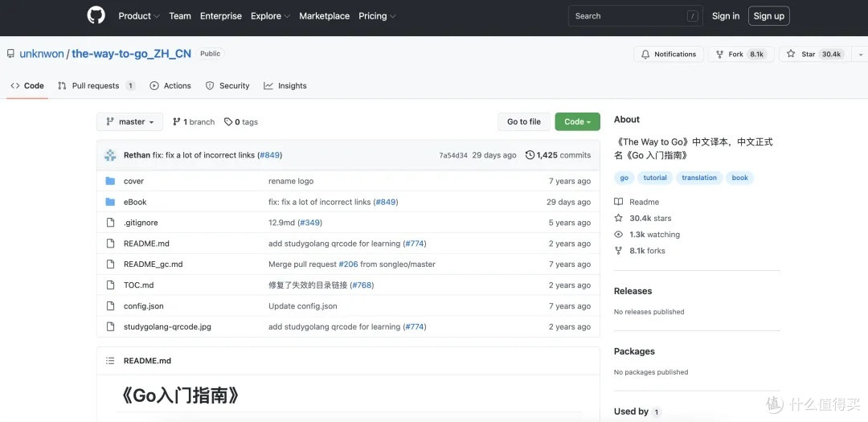Focus the GitHub search field
The height and width of the screenshot is (422, 868).
(636, 16)
